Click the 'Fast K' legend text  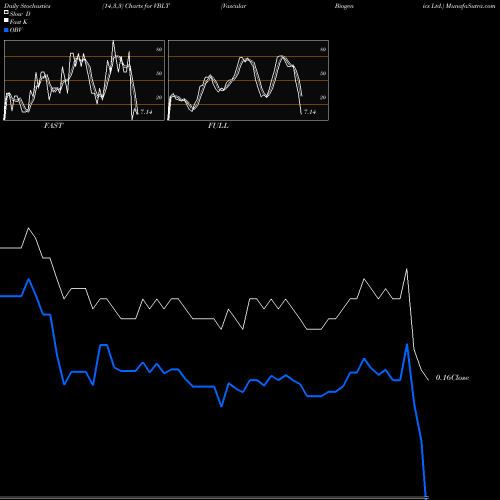(x=19, y=22)
